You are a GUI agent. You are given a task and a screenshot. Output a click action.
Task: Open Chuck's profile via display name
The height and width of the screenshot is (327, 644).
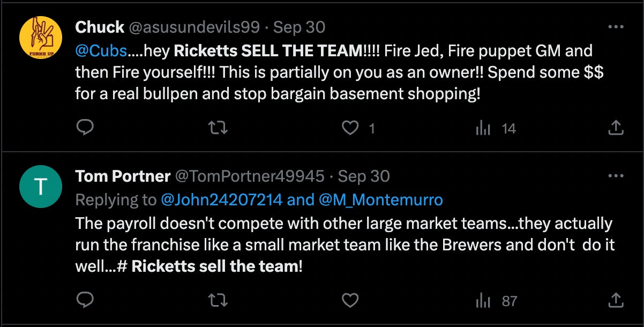tap(100, 27)
